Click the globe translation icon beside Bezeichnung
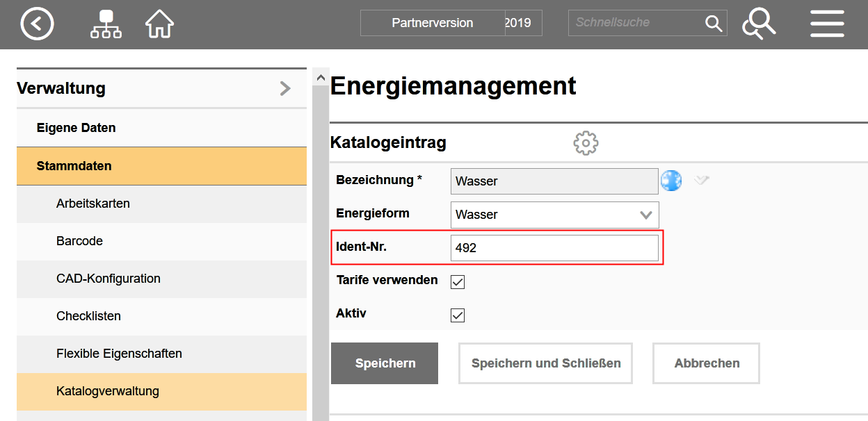The width and height of the screenshot is (868, 421). pos(670,180)
